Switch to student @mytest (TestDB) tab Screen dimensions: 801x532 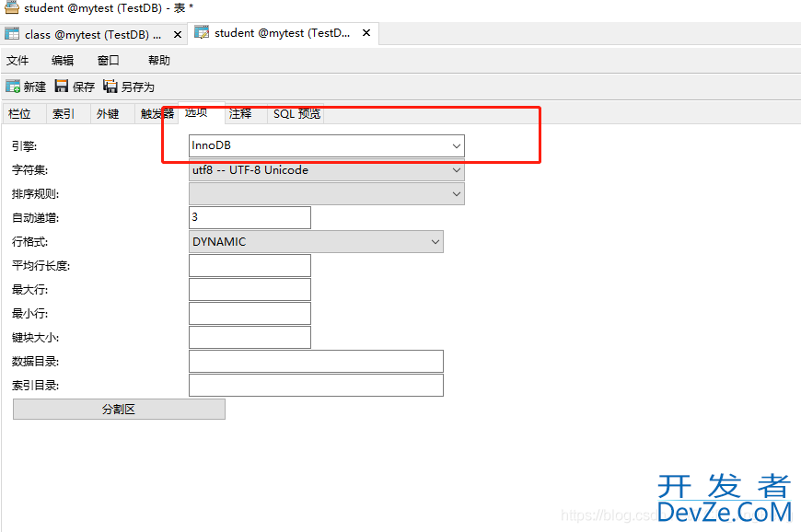pos(283,33)
